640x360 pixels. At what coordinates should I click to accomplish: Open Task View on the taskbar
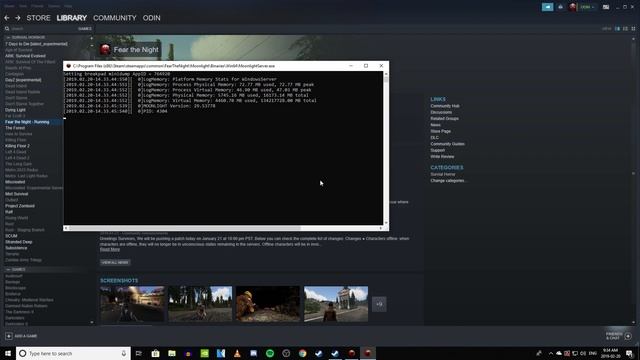[139, 353]
